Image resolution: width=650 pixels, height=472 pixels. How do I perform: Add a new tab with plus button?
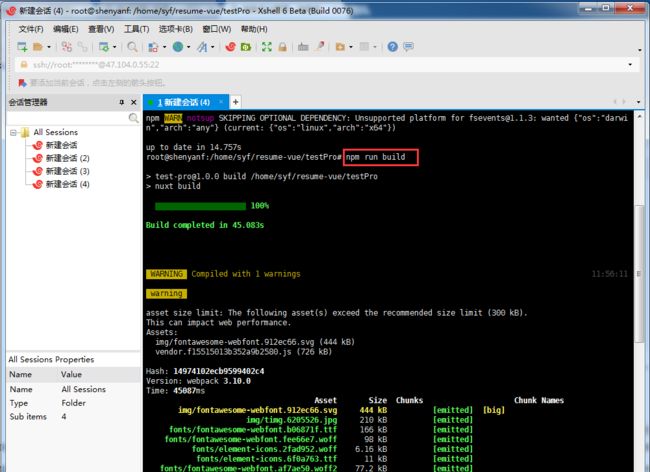[235, 102]
